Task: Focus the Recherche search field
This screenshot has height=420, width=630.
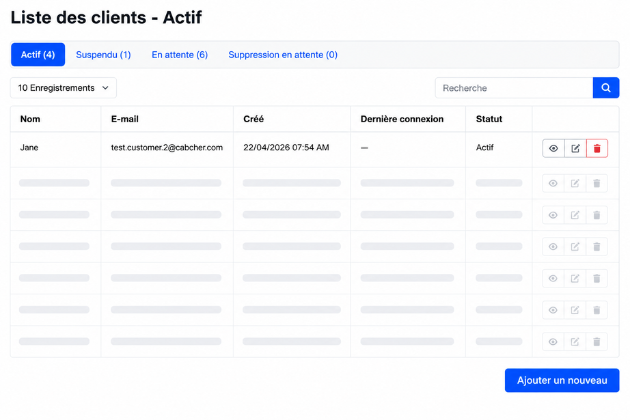Action: 514,88
